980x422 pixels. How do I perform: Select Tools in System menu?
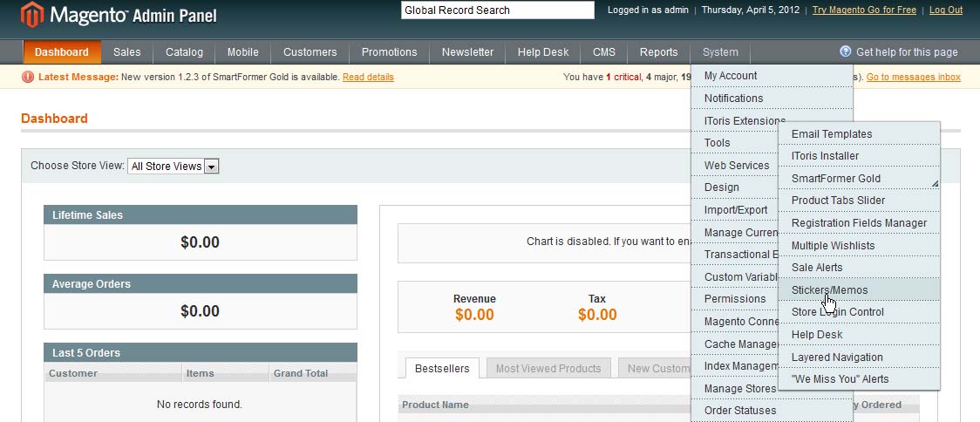click(x=735, y=142)
